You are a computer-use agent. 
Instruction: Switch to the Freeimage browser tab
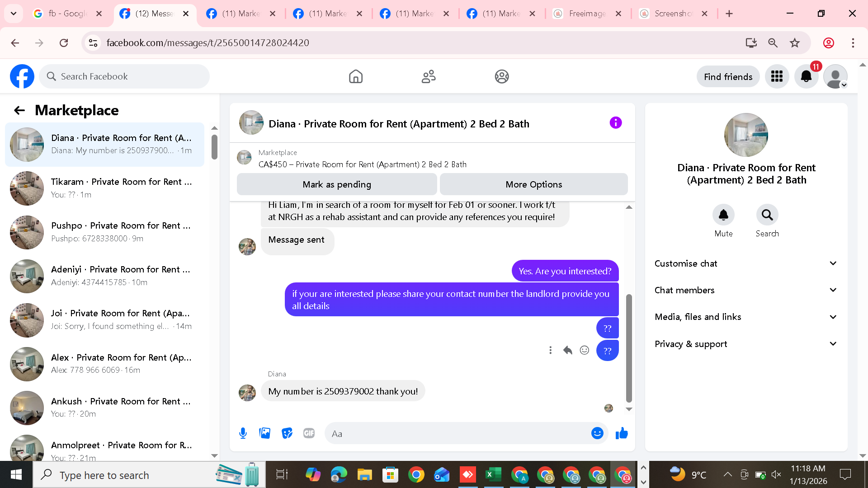click(587, 14)
